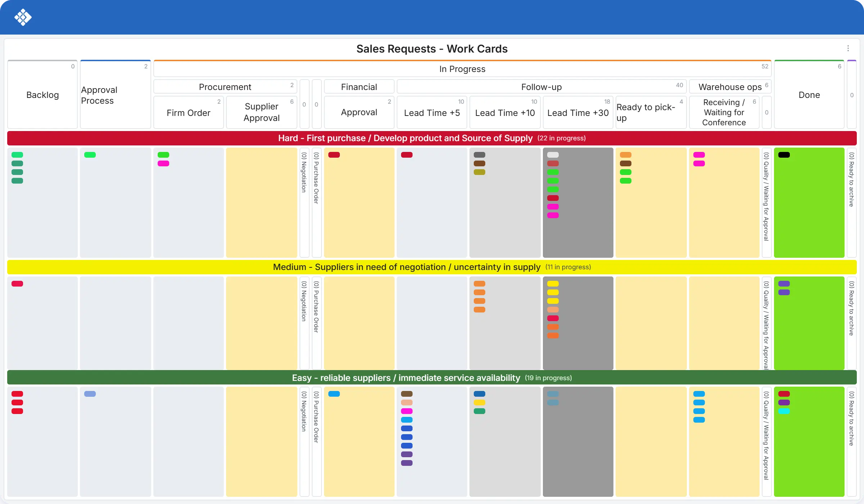Open the top purple card in Done, Medium lane
This screenshot has width=864, height=504.
[x=784, y=284]
